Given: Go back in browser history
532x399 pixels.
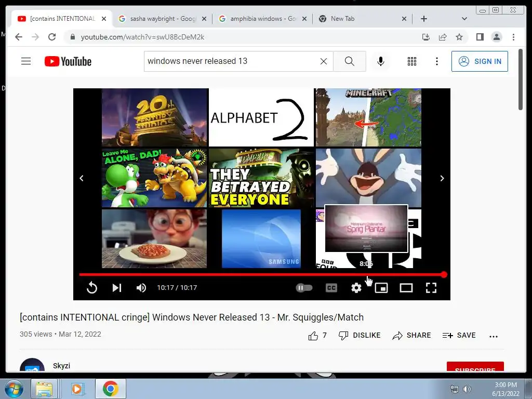Looking at the screenshot, I should point(19,37).
